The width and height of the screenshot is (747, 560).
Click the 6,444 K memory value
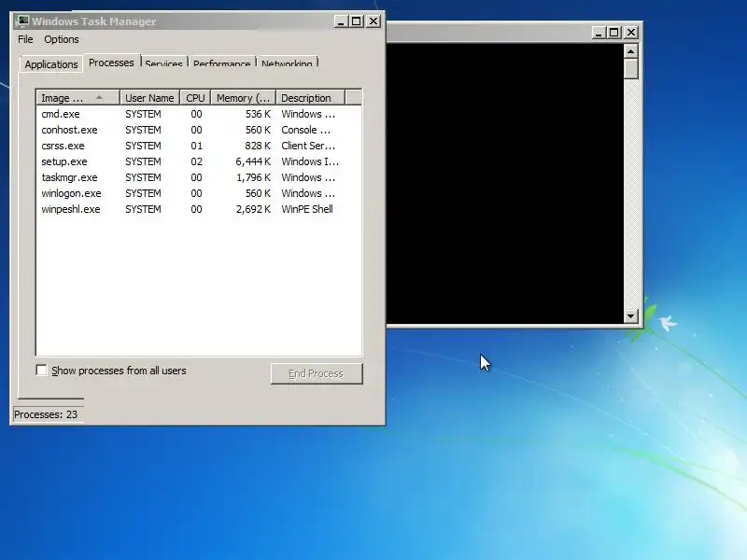(x=253, y=161)
